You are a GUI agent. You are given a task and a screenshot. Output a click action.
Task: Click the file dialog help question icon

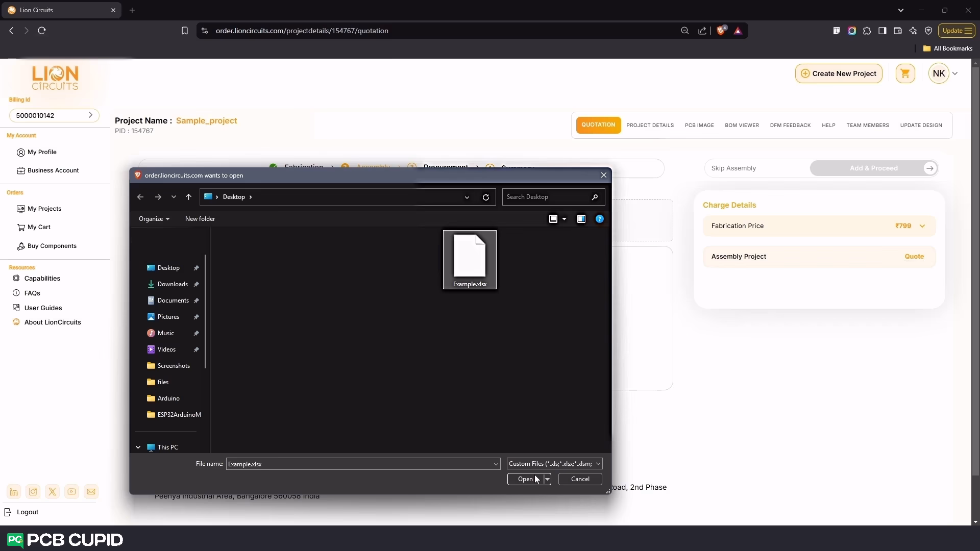click(x=599, y=219)
